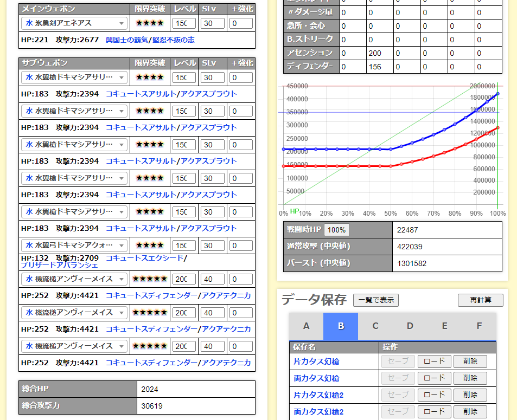Click the 再計算 button
Screen dimensions: 517x420
click(481, 300)
